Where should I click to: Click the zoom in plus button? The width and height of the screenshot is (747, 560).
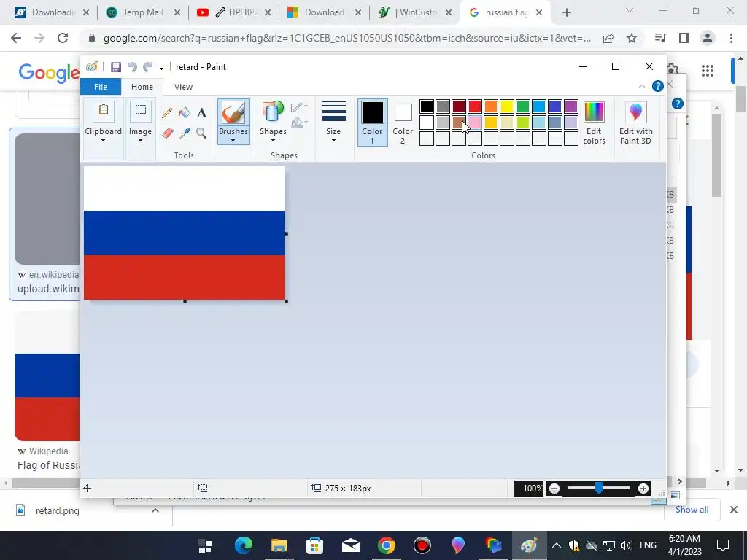643,488
